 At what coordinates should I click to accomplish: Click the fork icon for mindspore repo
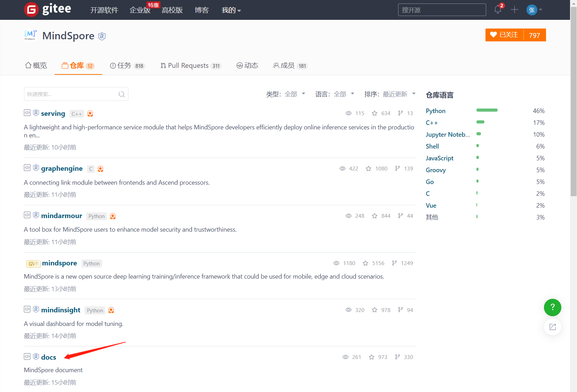click(394, 263)
